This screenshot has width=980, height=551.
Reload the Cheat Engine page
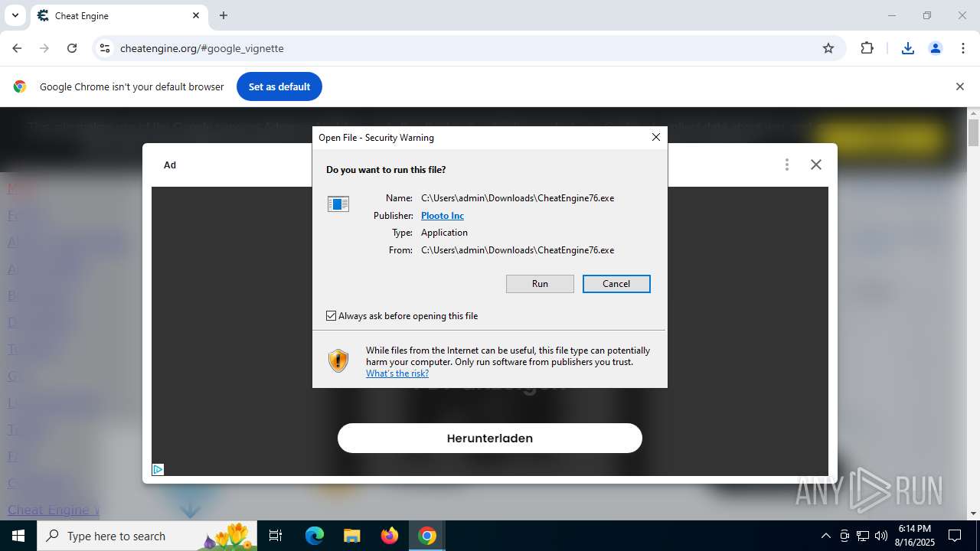(x=72, y=48)
